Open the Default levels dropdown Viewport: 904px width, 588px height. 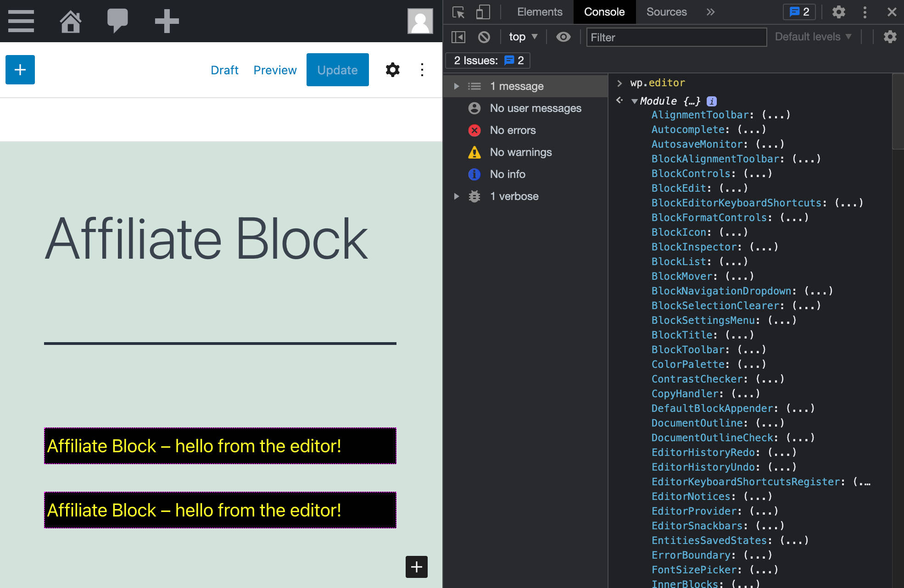(813, 37)
